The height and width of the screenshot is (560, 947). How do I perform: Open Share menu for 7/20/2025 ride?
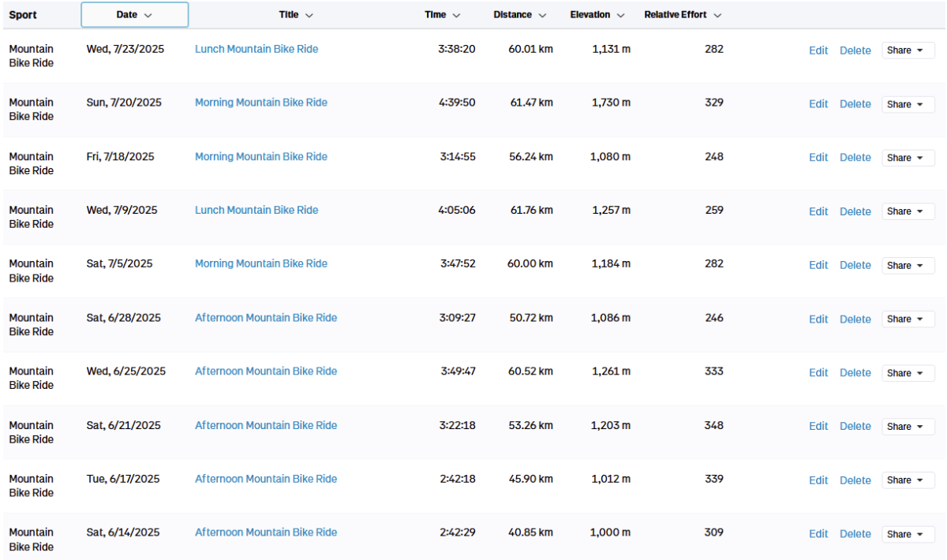908,104
